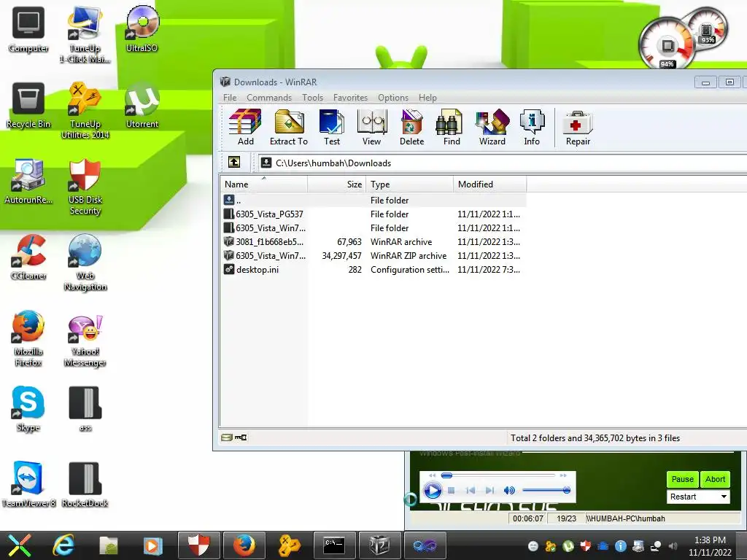Click the Extract To toolbar icon
Image resolution: width=747 pixels, height=560 pixels.
click(289, 127)
